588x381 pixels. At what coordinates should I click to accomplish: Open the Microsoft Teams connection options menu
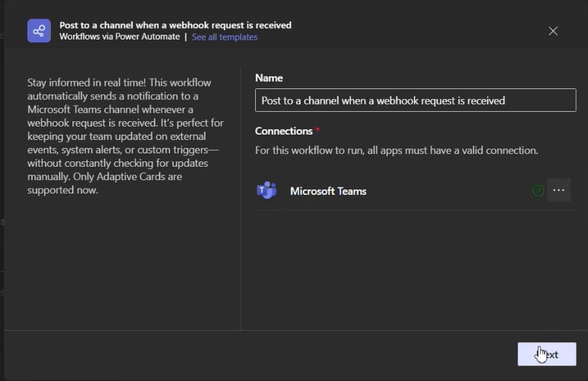tap(559, 190)
